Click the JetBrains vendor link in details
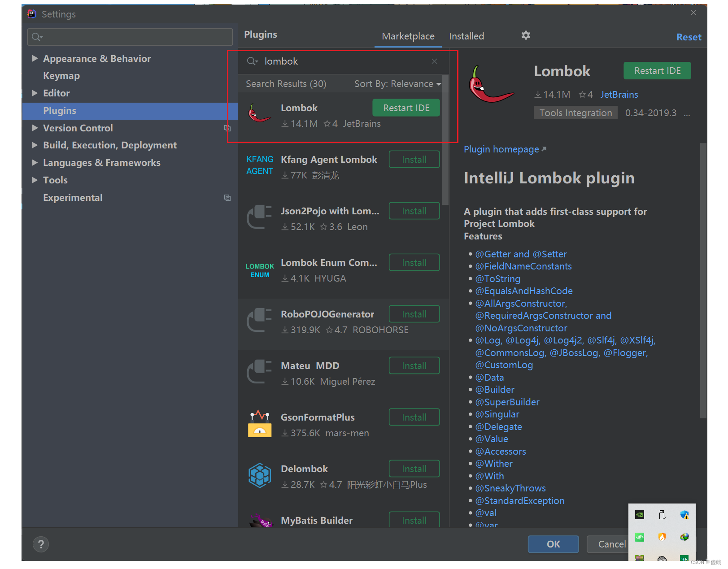This screenshot has height=569, width=728. click(619, 95)
